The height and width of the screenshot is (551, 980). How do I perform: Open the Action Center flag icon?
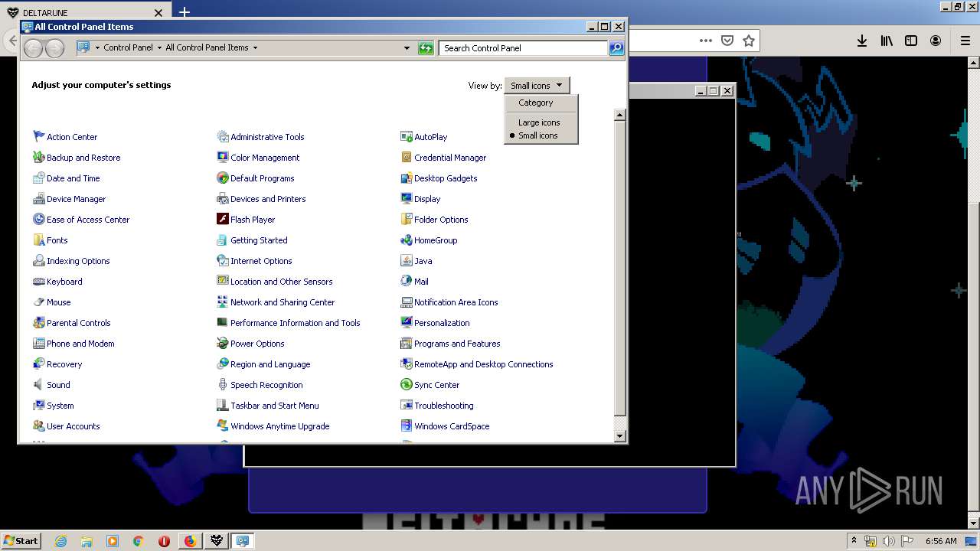point(39,136)
